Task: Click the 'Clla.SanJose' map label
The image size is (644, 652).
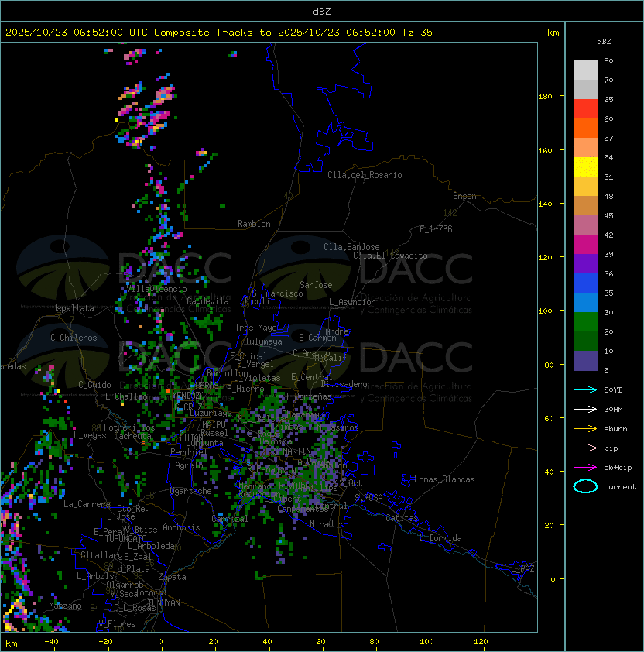Action: coord(351,247)
